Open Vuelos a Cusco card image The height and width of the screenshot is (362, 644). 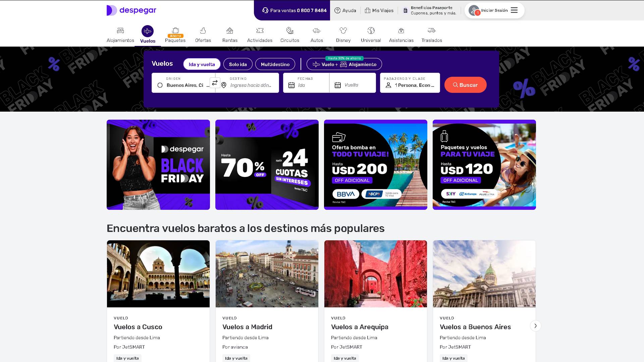[x=158, y=274]
